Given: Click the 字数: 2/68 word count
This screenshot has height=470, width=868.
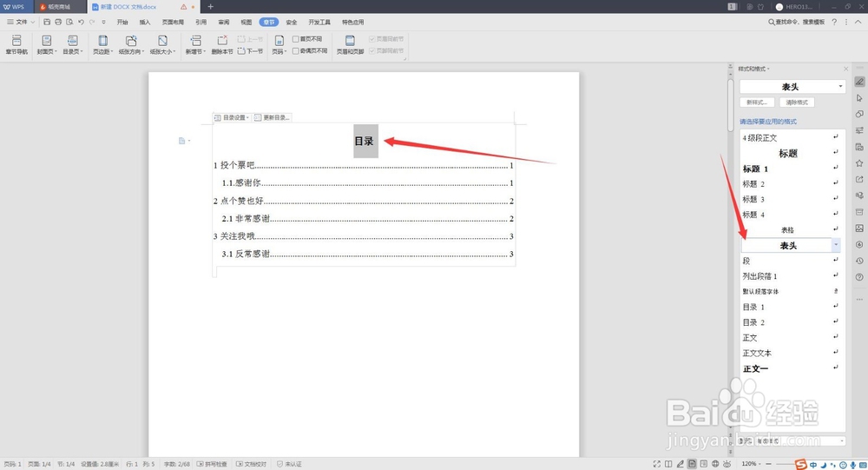Looking at the screenshot, I should (176, 464).
